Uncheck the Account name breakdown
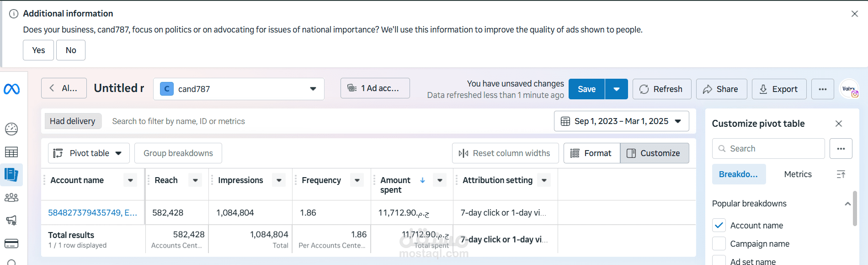 point(719,225)
